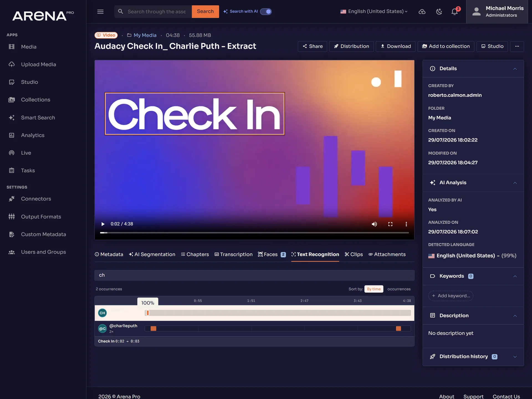Open Custom Metadata settings
This screenshot has width=532, height=399.
[43, 234]
